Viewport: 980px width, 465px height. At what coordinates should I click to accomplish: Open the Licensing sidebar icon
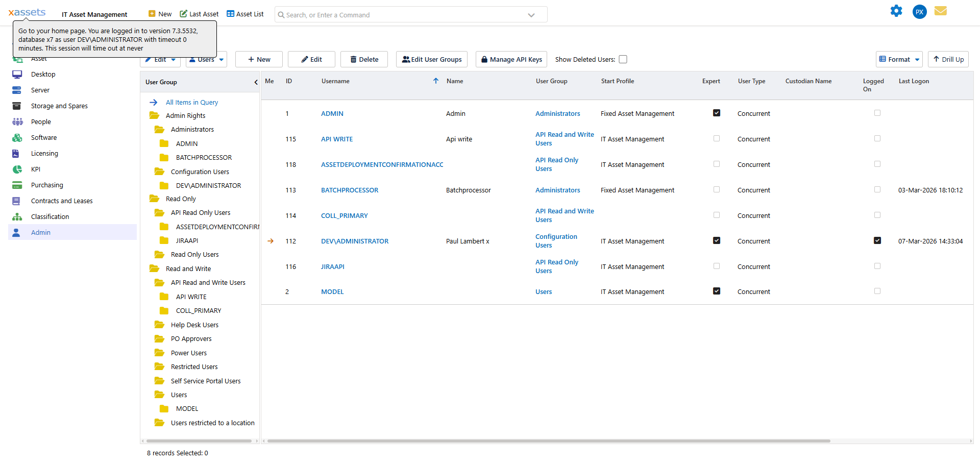point(17,153)
